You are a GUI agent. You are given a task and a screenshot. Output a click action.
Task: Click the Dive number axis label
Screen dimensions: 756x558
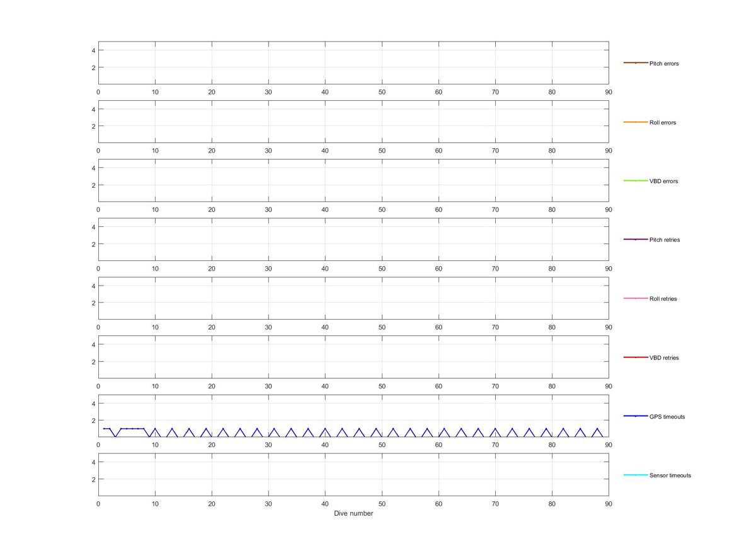click(353, 513)
